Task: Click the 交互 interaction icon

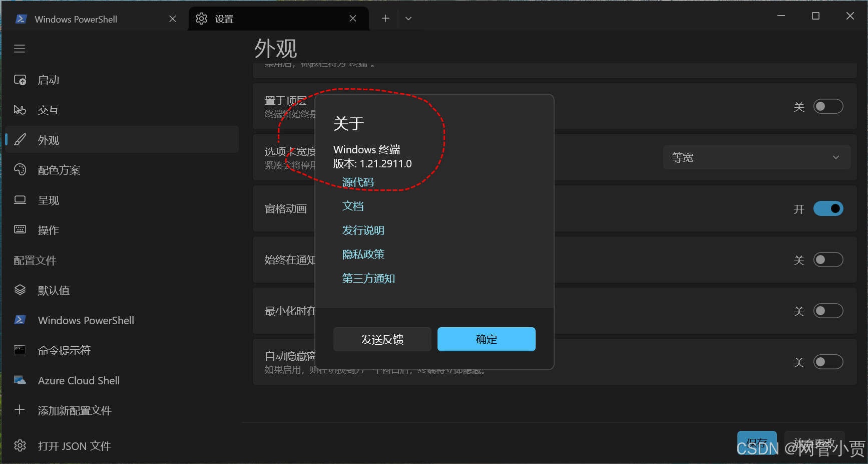Action: (x=20, y=110)
